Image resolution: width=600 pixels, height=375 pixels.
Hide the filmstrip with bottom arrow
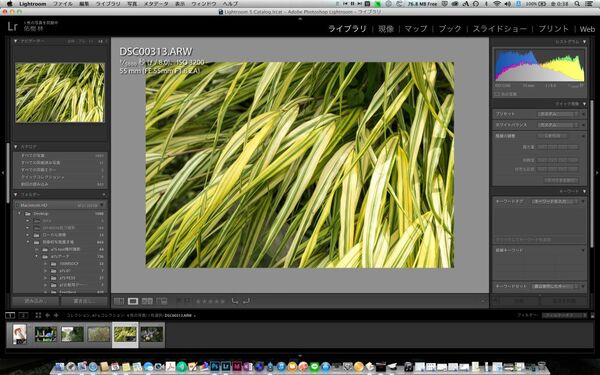pos(300,355)
